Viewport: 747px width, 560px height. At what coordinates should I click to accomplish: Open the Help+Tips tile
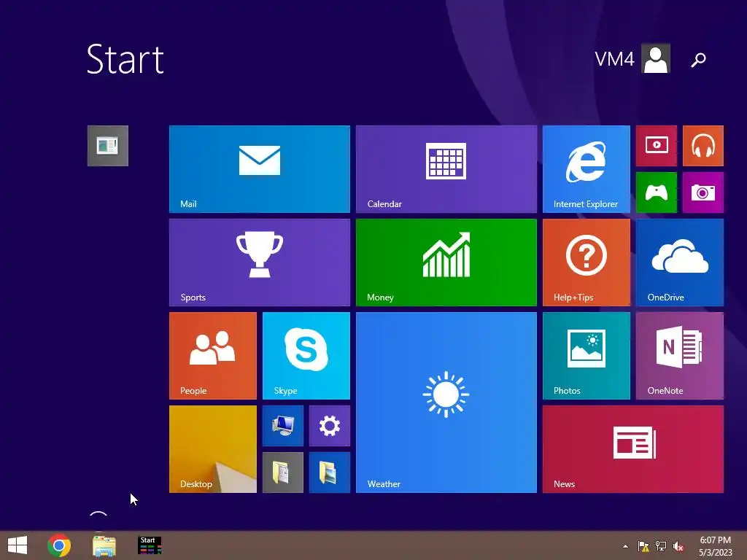pos(587,262)
